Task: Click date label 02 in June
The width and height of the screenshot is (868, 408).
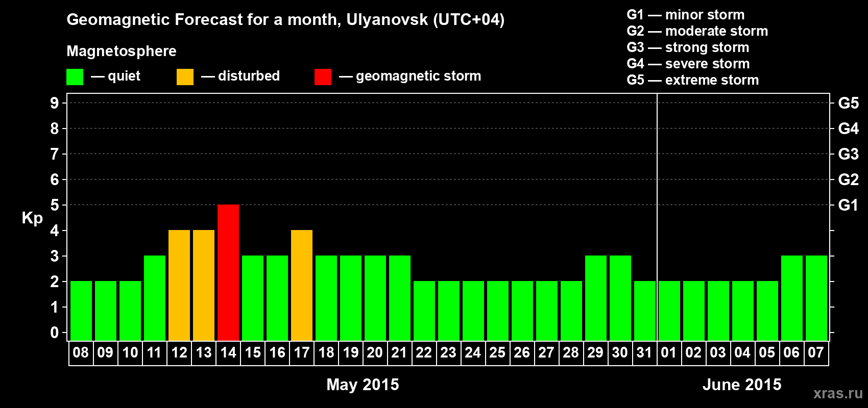Action: point(693,352)
